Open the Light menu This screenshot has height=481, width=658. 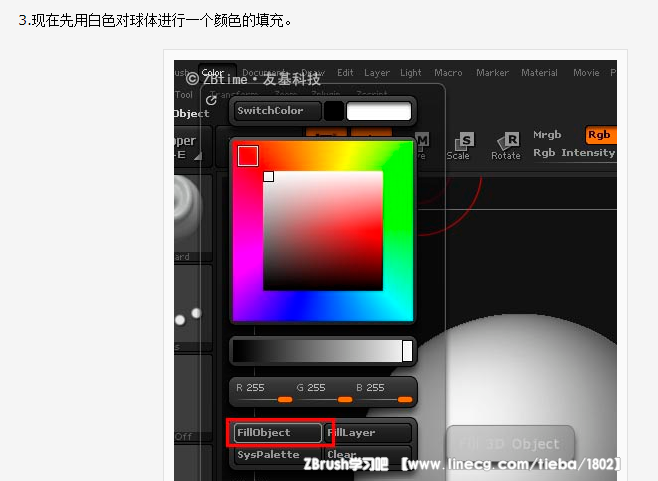410,73
